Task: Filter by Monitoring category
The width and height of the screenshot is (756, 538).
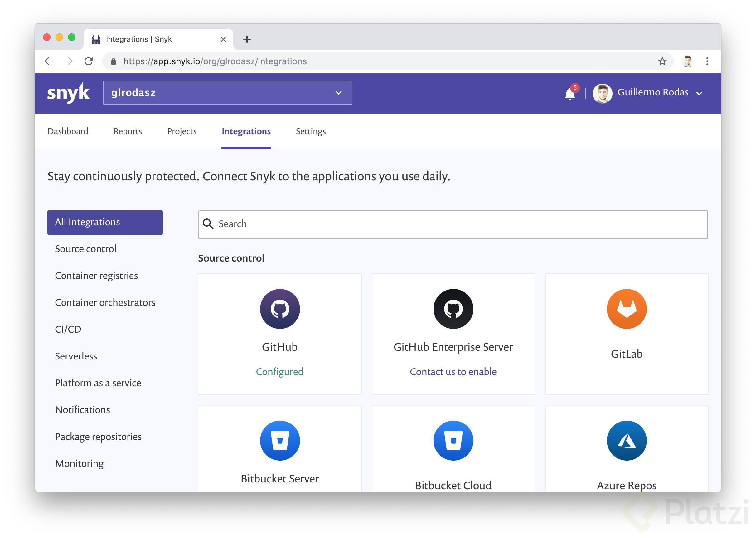Action: (x=79, y=463)
